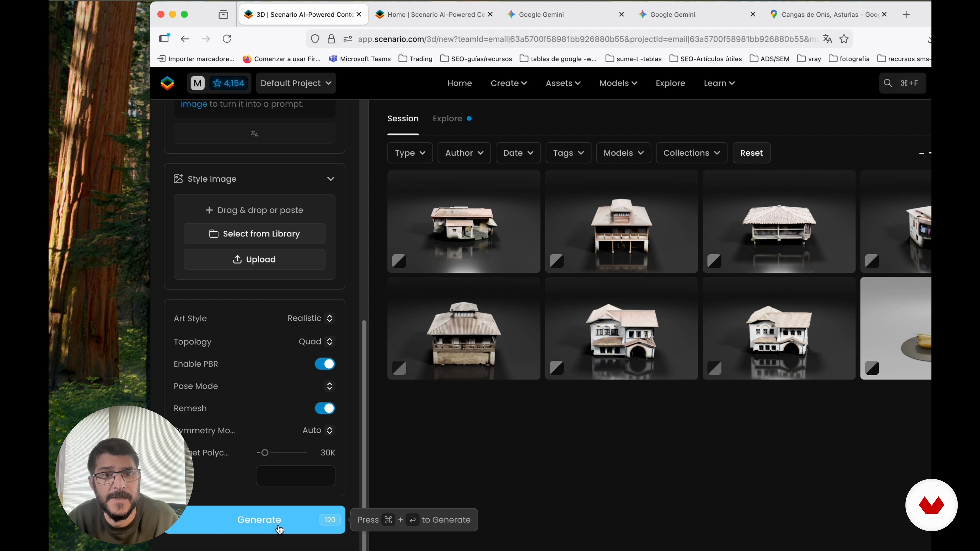Image resolution: width=980 pixels, height=551 pixels.
Task: Go forward in browser history
Action: [206, 39]
